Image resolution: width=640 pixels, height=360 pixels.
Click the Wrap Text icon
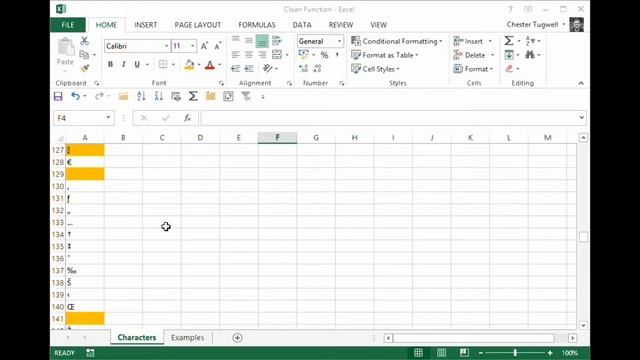(277, 40)
